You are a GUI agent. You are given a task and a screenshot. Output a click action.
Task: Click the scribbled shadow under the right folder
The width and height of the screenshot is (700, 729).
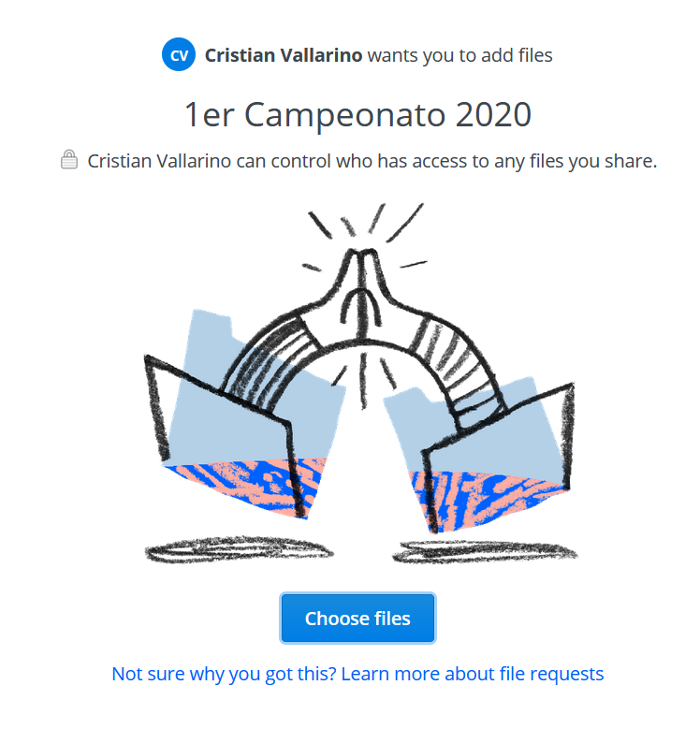(485, 552)
